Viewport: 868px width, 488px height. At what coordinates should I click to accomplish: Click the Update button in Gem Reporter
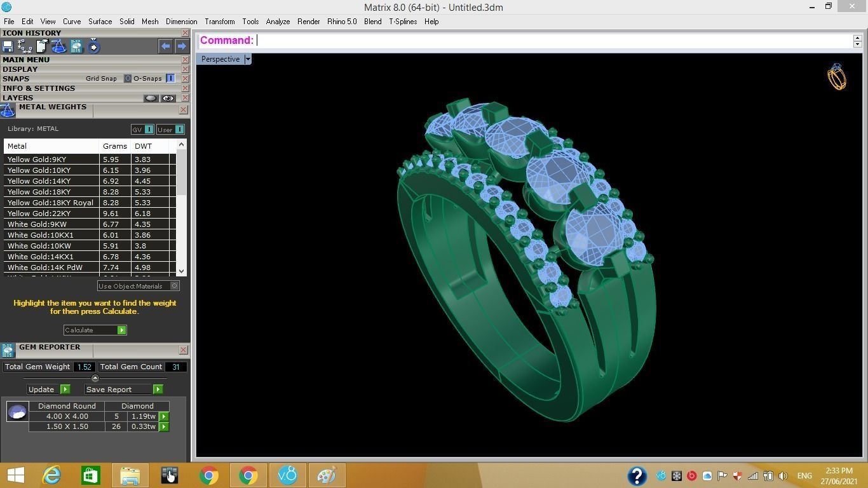pos(49,390)
